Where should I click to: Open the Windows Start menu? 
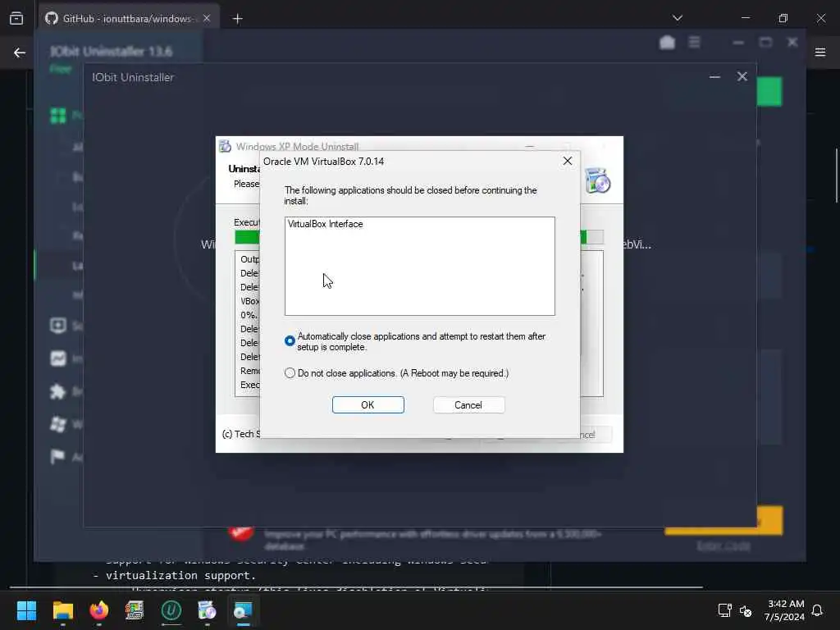[26, 610]
